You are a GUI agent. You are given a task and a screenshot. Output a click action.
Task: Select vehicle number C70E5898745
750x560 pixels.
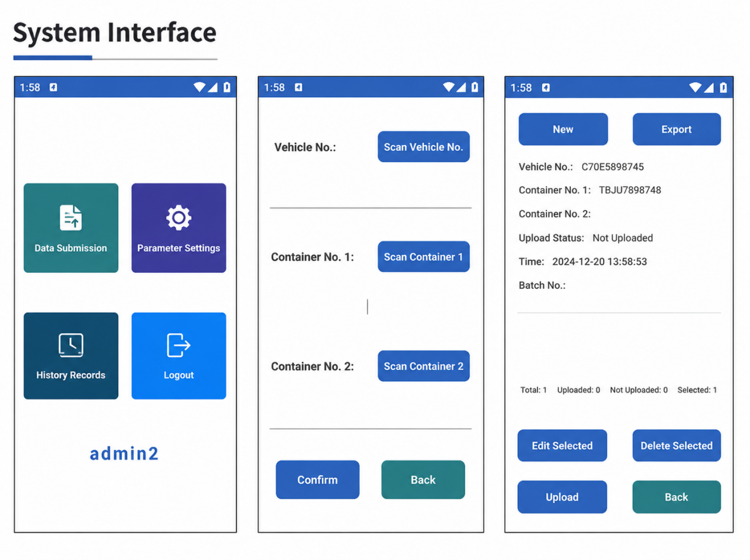coord(613,167)
